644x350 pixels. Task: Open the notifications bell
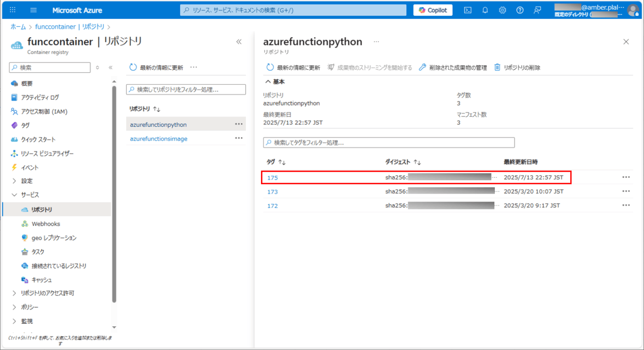[485, 10]
